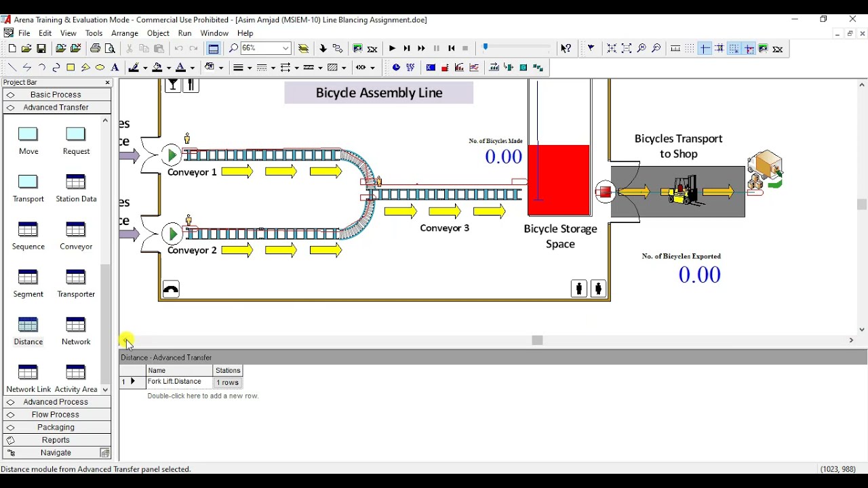The height and width of the screenshot is (488, 868).
Task: Click the animate Level icon
Action: click(445, 68)
